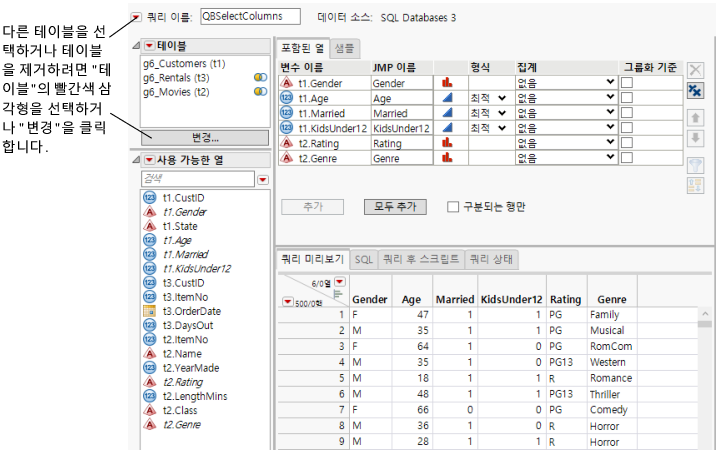Check 그룹화 기준 for t1.Married row
This screenshot has height=451, width=718.
coord(626,113)
